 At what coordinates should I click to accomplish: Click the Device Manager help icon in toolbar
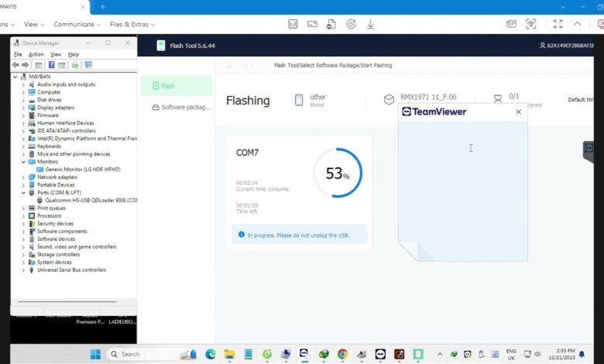pyautogui.click(x=52, y=65)
